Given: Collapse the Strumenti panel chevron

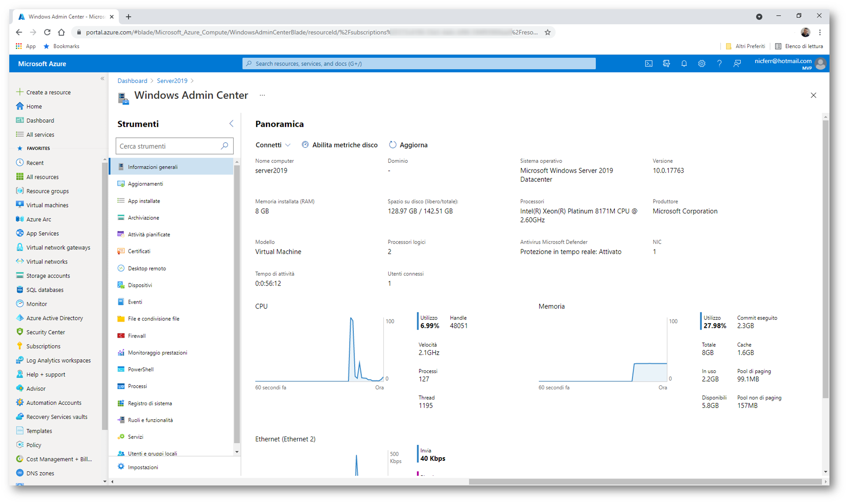Looking at the screenshot, I should (x=231, y=124).
